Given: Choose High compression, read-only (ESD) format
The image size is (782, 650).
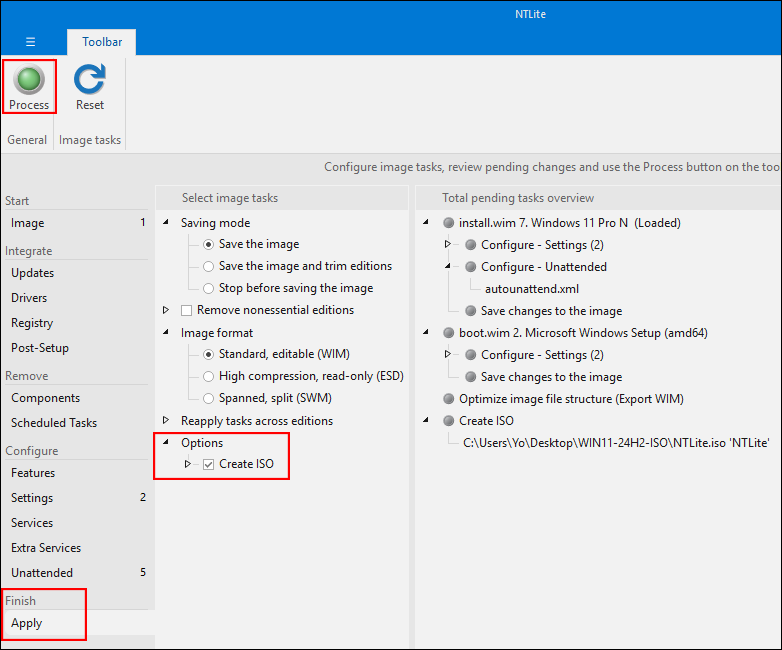Looking at the screenshot, I should 208,376.
